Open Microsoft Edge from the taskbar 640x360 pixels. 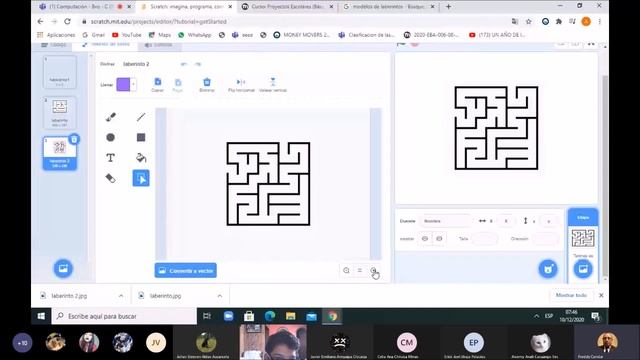[x=270, y=316]
